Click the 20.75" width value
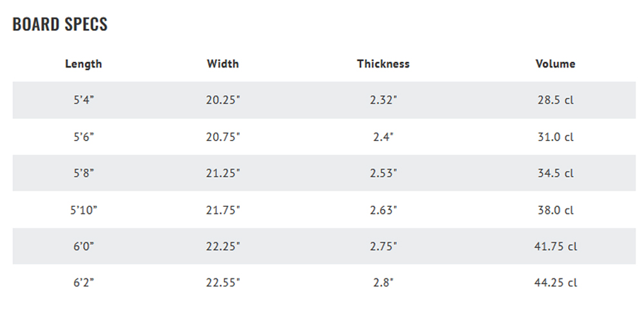 [x=223, y=137]
